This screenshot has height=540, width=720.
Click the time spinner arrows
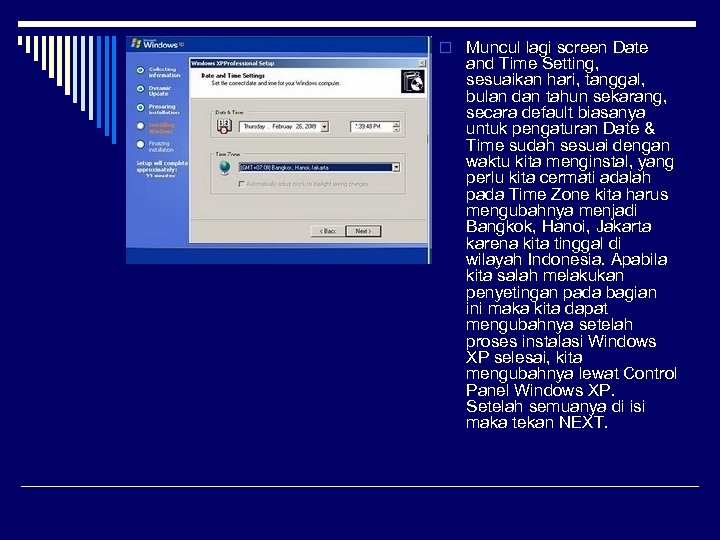tap(396, 127)
